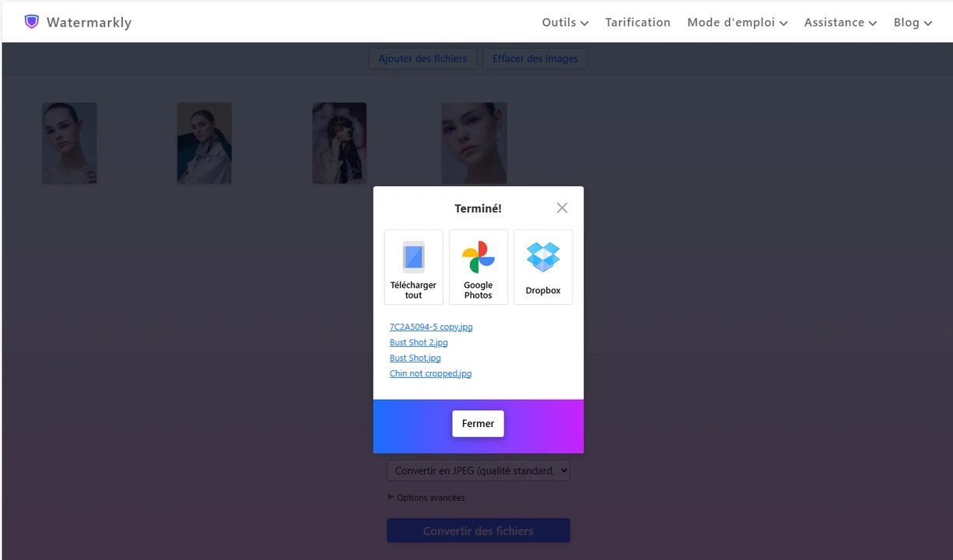The width and height of the screenshot is (953, 560).
Task: Open the Bust Shot 2.jpg link
Action: (x=419, y=342)
